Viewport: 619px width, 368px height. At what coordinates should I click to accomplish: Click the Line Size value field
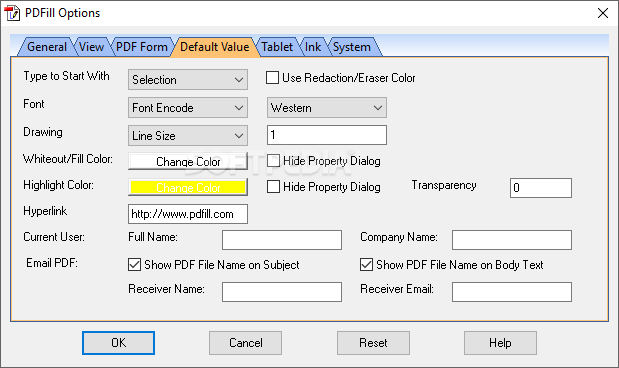pos(327,135)
